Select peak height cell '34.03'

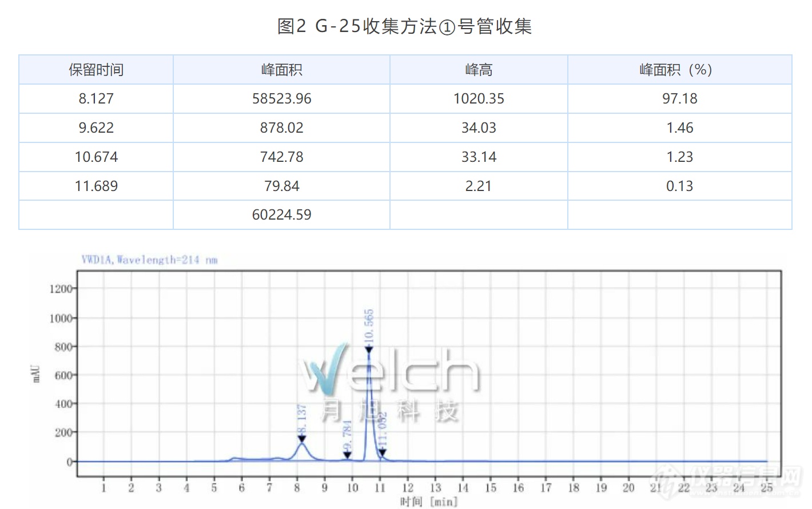click(479, 128)
